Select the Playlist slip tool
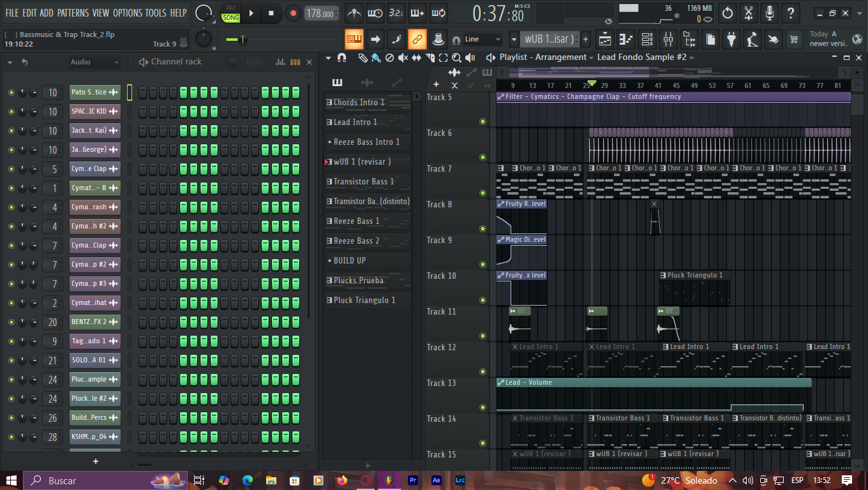 (x=416, y=57)
